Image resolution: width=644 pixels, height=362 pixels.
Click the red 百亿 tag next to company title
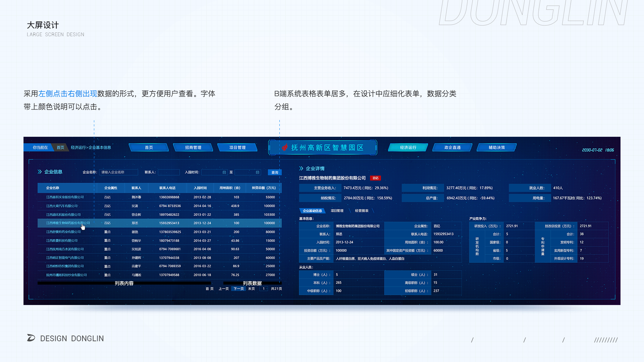(375, 178)
